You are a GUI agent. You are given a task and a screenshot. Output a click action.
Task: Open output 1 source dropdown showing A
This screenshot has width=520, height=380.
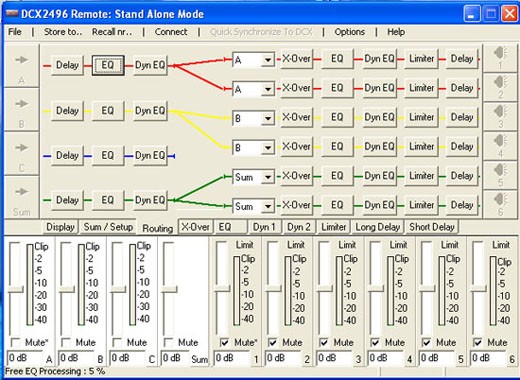[x=268, y=60]
